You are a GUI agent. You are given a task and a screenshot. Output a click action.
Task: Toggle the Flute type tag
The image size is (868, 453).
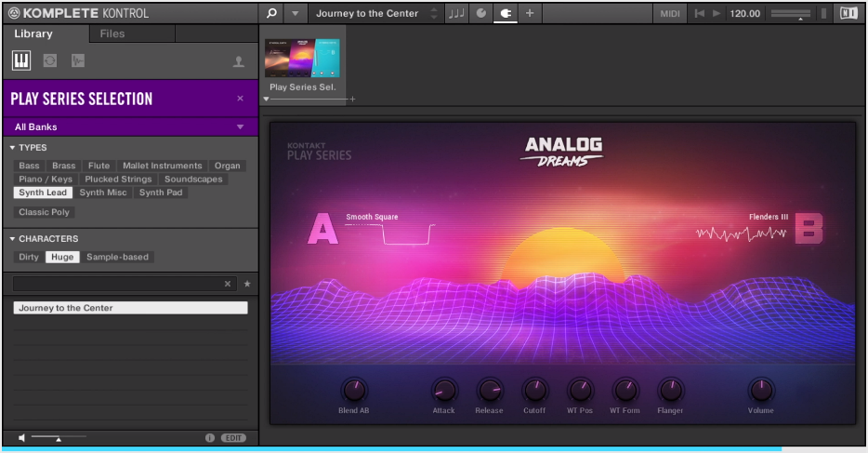click(x=99, y=166)
